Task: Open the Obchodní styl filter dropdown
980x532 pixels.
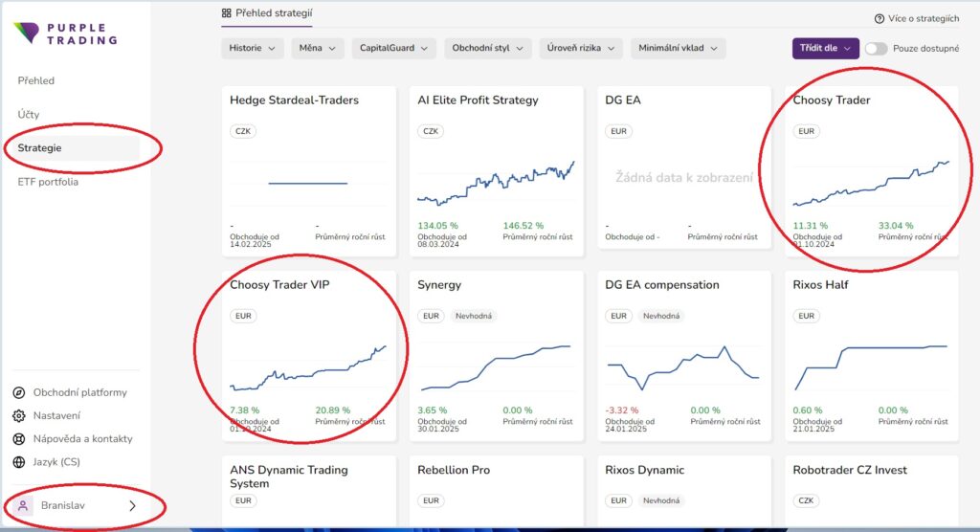Action: [x=487, y=48]
